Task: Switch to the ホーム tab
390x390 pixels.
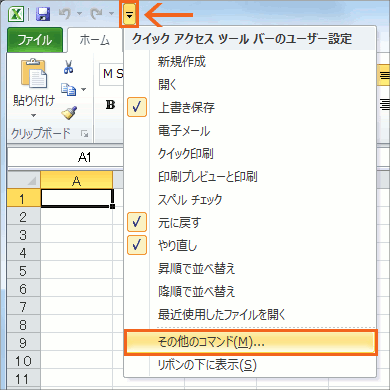Action: click(x=95, y=40)
